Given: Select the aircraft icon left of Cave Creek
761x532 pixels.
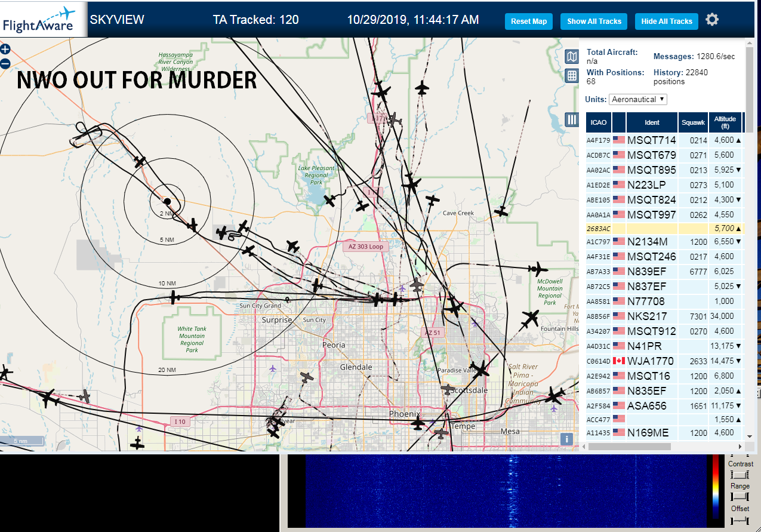Looking at the screenshot, I should coord(432,200).
